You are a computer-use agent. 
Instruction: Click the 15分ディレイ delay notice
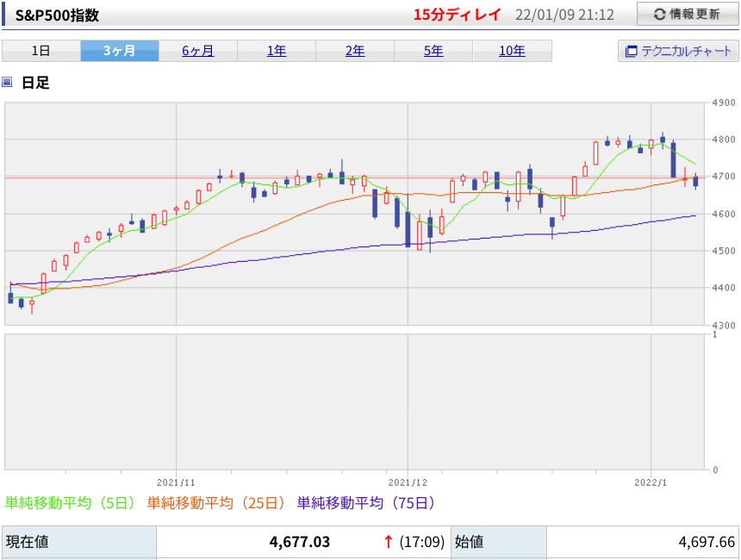457,15
